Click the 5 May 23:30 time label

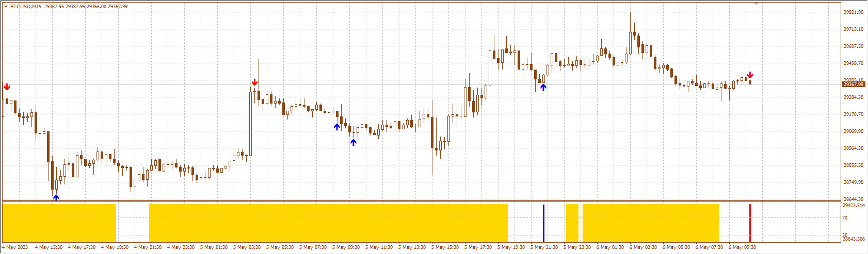click(x=577, y=247)
